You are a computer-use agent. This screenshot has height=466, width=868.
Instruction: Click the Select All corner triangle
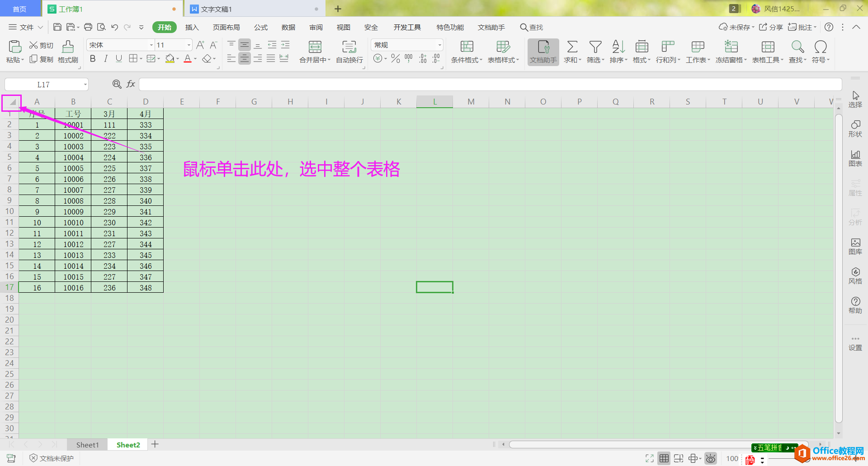tap(12, 102)
